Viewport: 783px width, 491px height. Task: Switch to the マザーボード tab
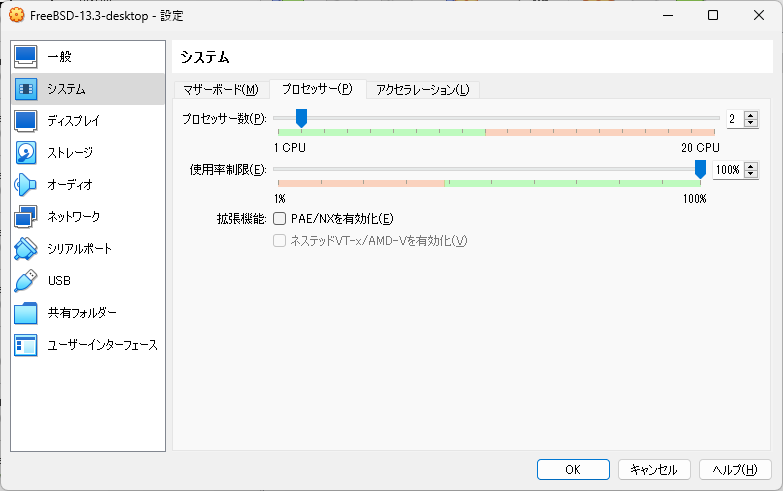(220, 90)
